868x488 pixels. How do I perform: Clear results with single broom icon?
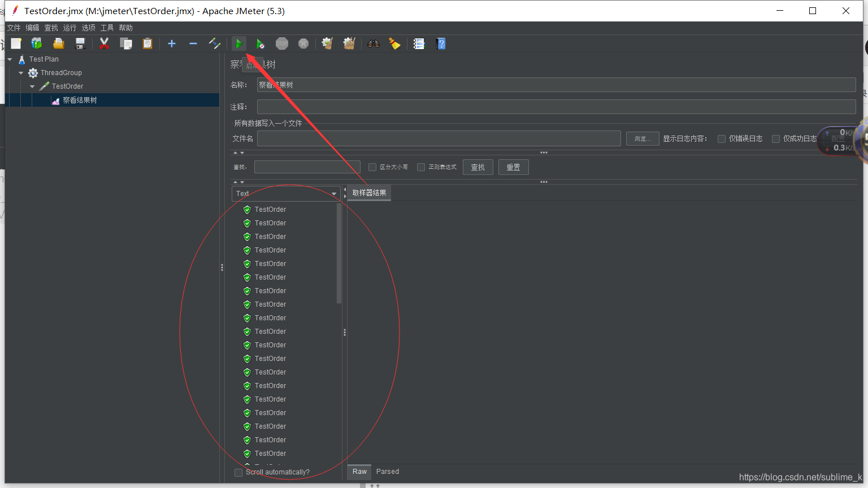tap(327, 43)
